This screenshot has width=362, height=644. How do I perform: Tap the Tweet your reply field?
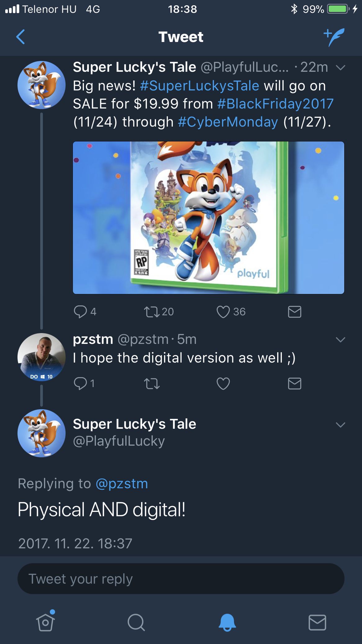(x=181, y=579)
